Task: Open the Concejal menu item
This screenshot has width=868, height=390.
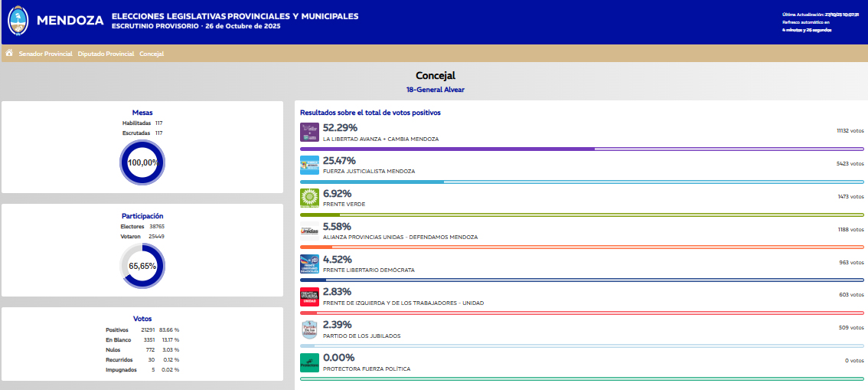Action: point(152,54)
